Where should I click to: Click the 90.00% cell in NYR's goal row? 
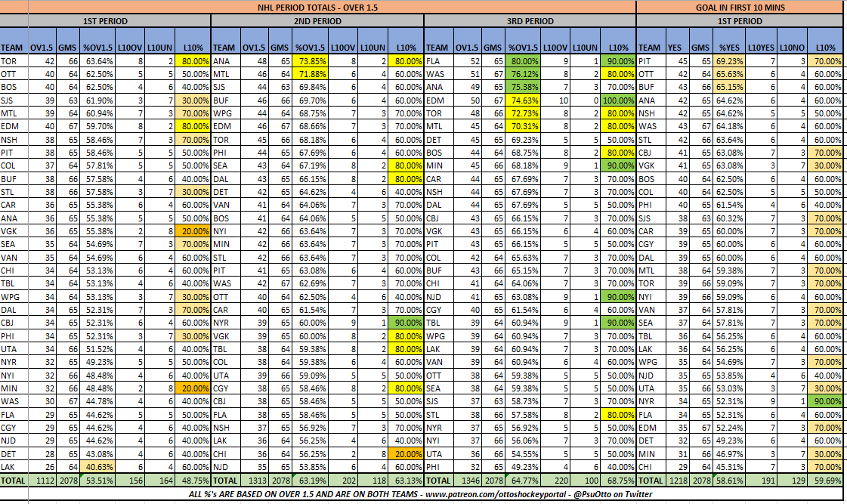tap(825, 401)
